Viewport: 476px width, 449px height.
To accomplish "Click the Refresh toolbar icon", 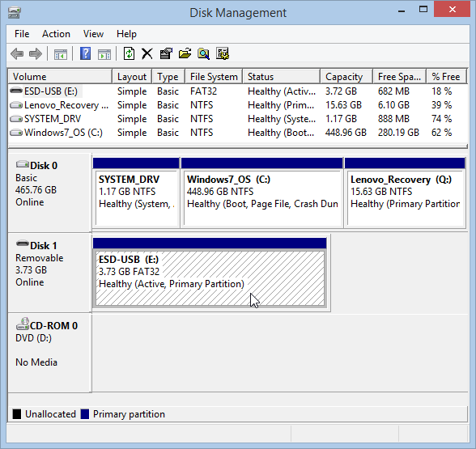I will click(129, 53).
